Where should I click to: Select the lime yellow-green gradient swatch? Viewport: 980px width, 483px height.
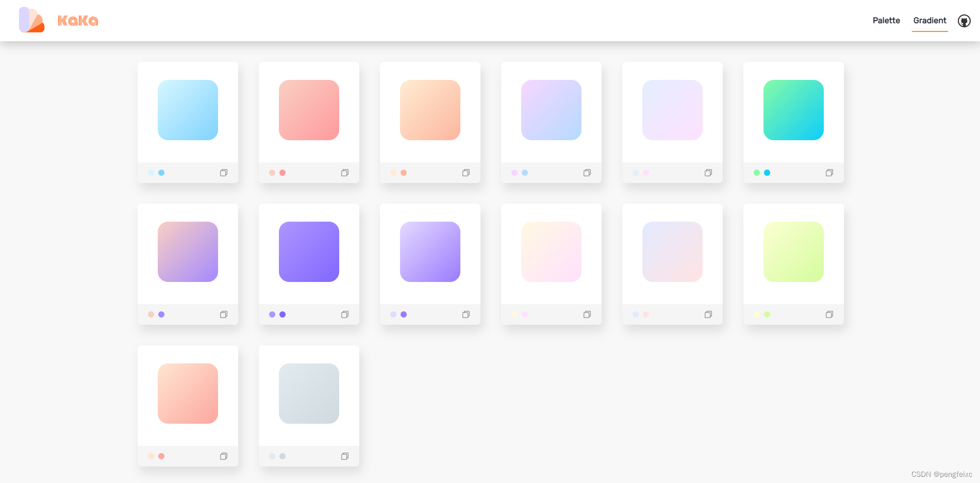(793, 252)
